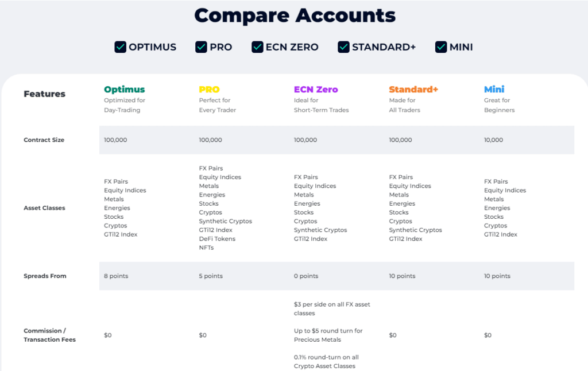Uncheck the OPTIMUS account checkbox

(x=121, y=47)
